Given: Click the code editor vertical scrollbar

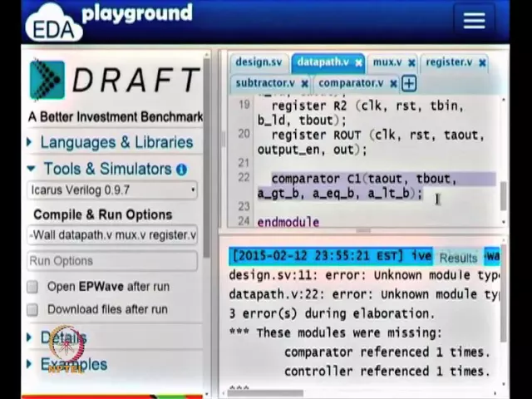Looking at the screenshot, I should click(x=504, y=196).
